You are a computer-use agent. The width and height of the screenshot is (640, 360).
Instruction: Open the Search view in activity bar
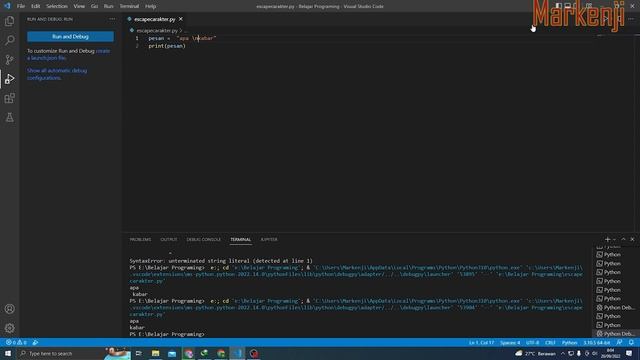click(9, 40)
